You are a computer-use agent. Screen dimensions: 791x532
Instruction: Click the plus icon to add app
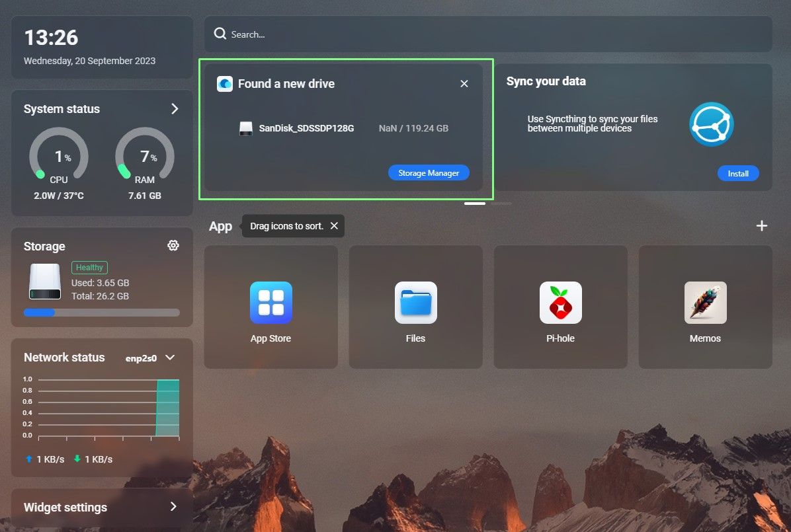(x=762, y=226)
